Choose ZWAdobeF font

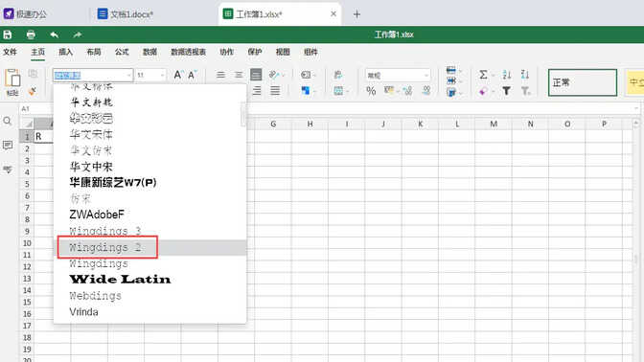149,215
